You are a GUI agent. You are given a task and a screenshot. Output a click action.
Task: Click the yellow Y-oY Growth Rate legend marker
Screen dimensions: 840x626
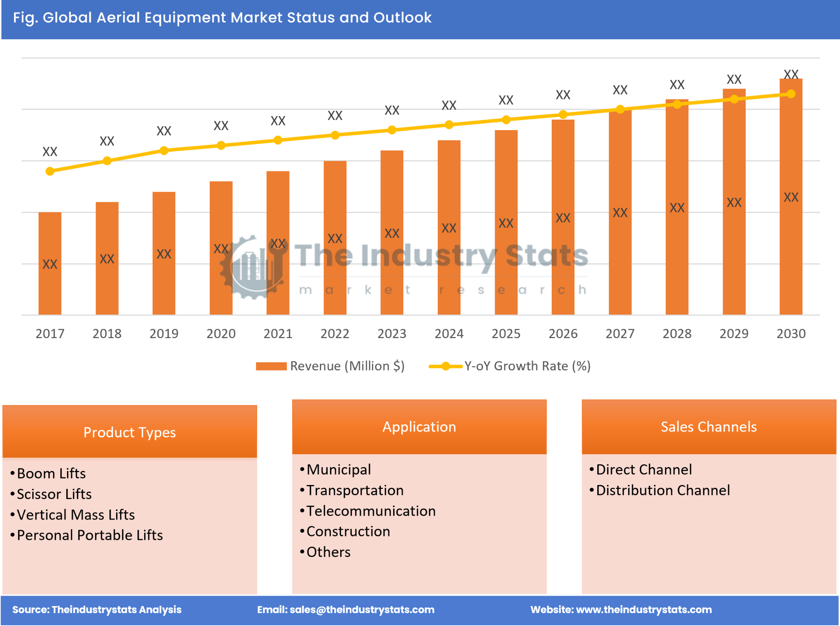coord(446,366)
